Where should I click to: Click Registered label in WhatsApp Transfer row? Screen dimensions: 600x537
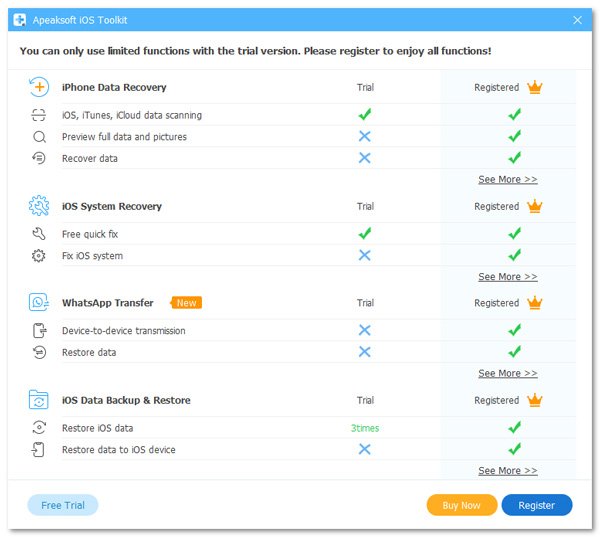(496, 303)
